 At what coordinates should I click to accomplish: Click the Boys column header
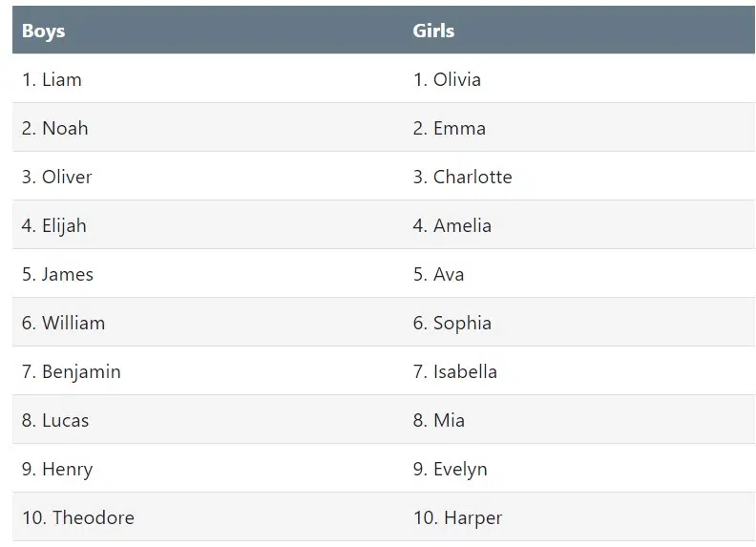pos(44,31)
